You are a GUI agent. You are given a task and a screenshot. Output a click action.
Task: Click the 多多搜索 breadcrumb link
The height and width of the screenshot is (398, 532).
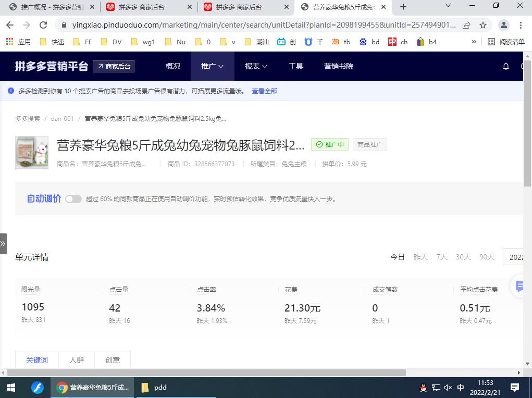click(28, 119)
